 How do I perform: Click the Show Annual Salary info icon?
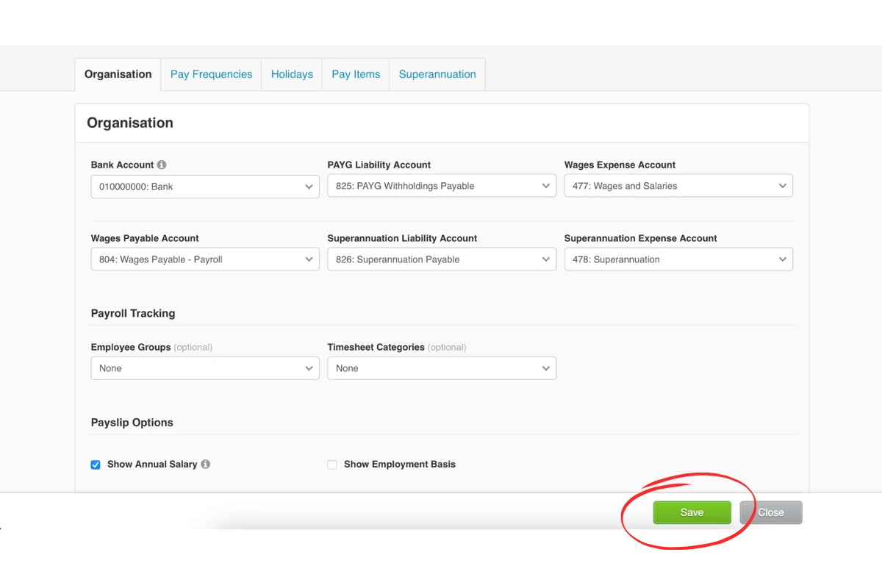pyautogui.click(x=206, y=464)
